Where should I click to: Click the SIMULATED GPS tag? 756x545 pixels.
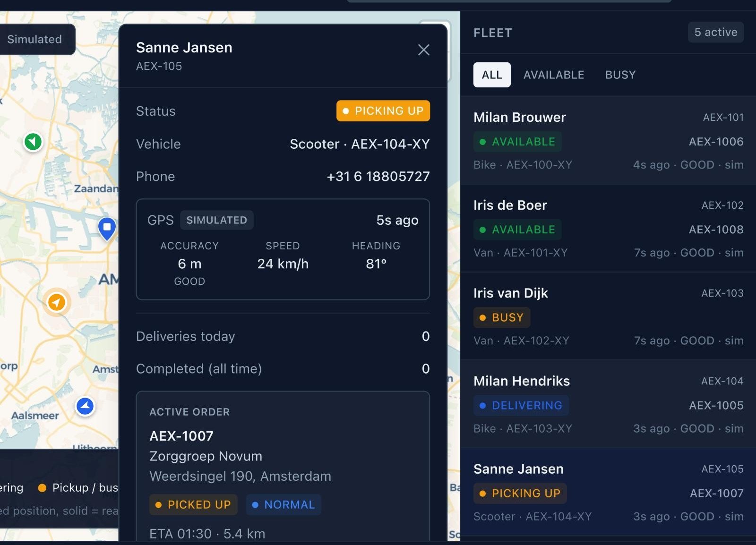point(216,220)
